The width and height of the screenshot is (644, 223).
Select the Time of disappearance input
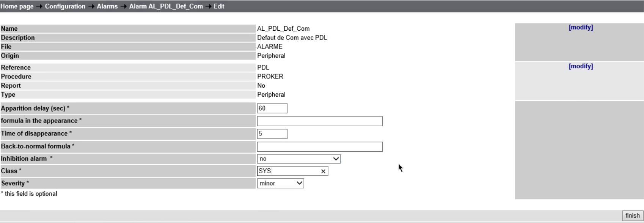[x=272, y=134]
